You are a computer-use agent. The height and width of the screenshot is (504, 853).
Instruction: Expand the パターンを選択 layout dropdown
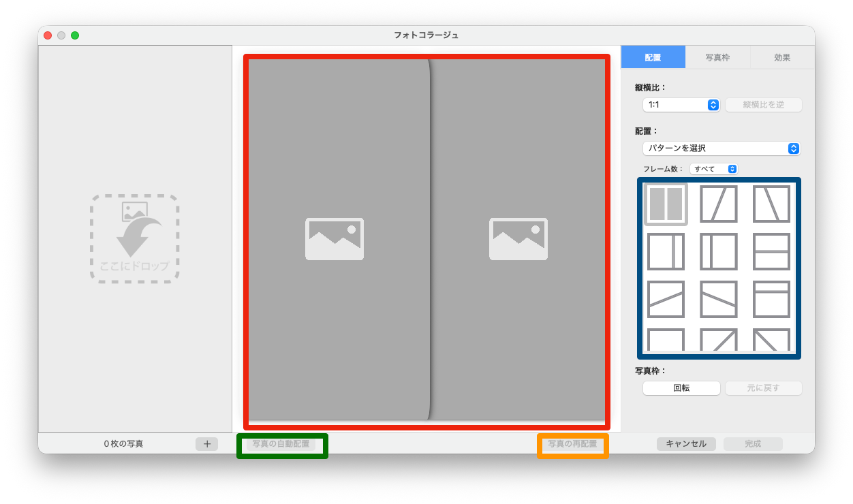[x=721, y=148]
